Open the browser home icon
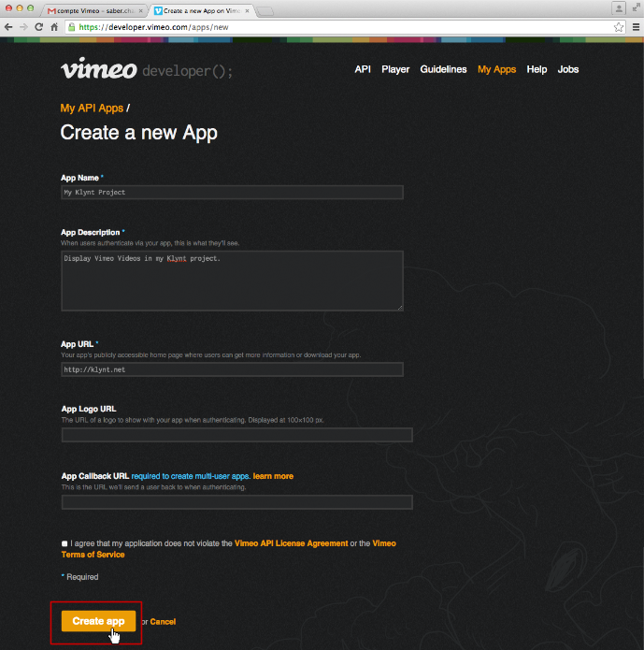 54,27
